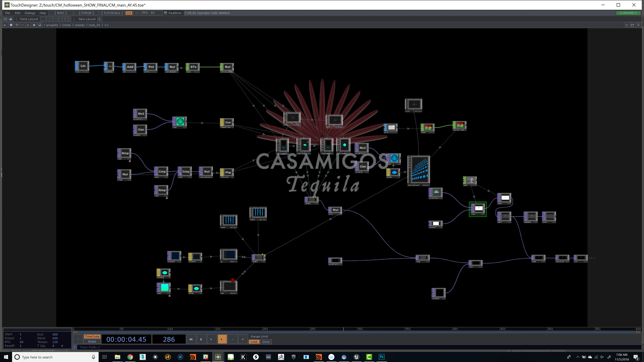Image resolution: width=644 pixels, height=362 pixels.
Task: Select top/bottom split pane layout
Action: coord(56,19)
